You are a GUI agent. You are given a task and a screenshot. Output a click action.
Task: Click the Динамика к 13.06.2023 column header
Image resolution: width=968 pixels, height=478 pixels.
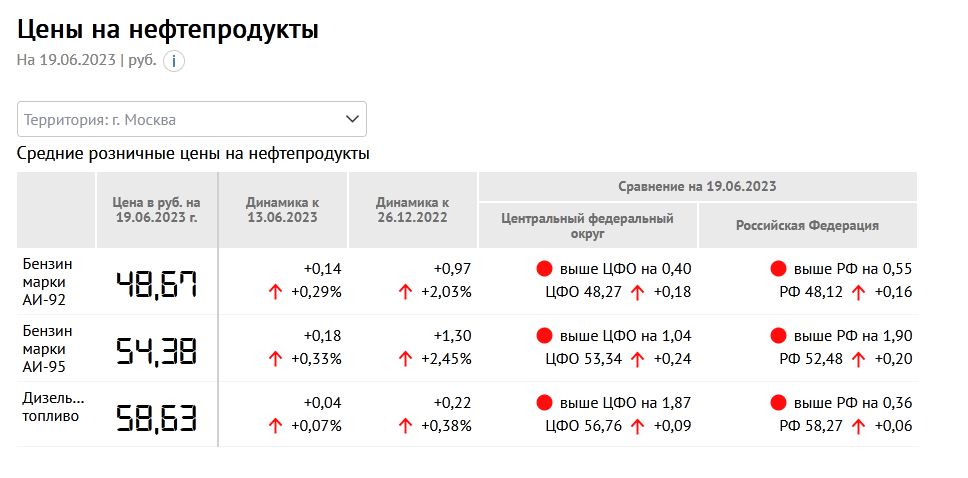tap(282, 209)
